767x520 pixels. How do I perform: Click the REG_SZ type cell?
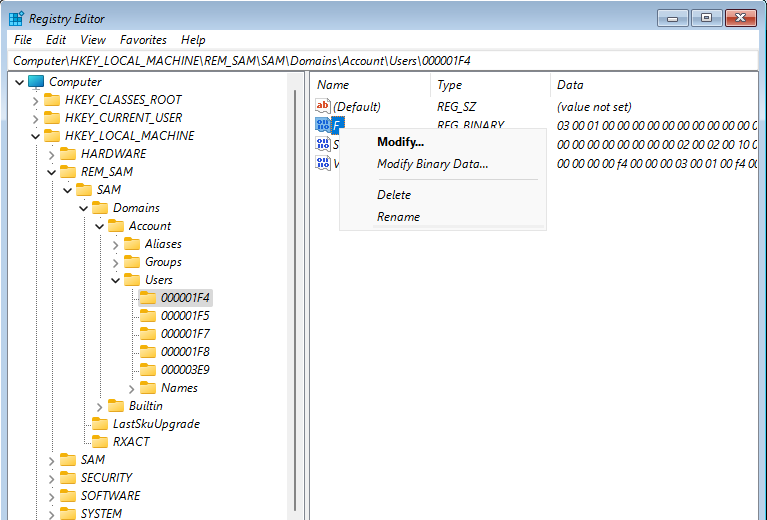(456, 107)
